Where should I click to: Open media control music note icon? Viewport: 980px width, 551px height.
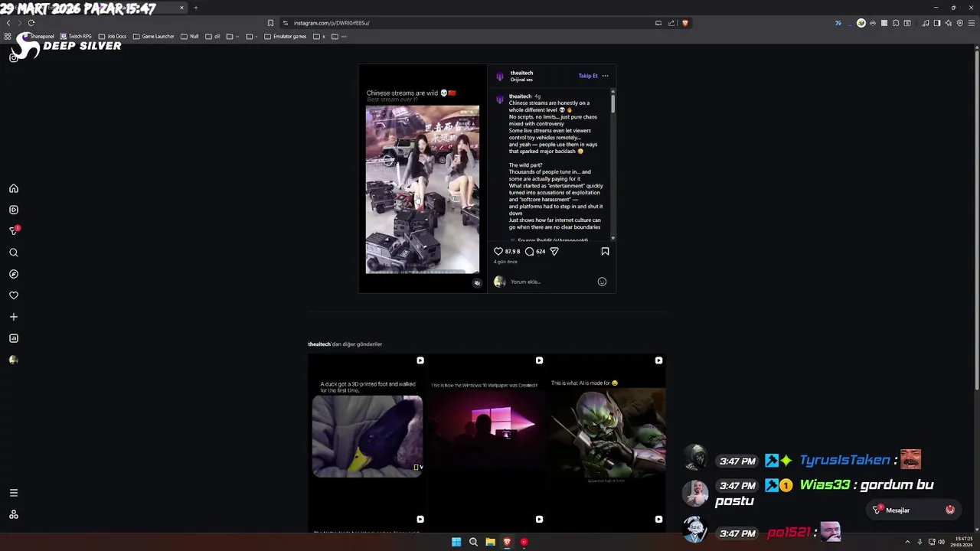(925, 23)
